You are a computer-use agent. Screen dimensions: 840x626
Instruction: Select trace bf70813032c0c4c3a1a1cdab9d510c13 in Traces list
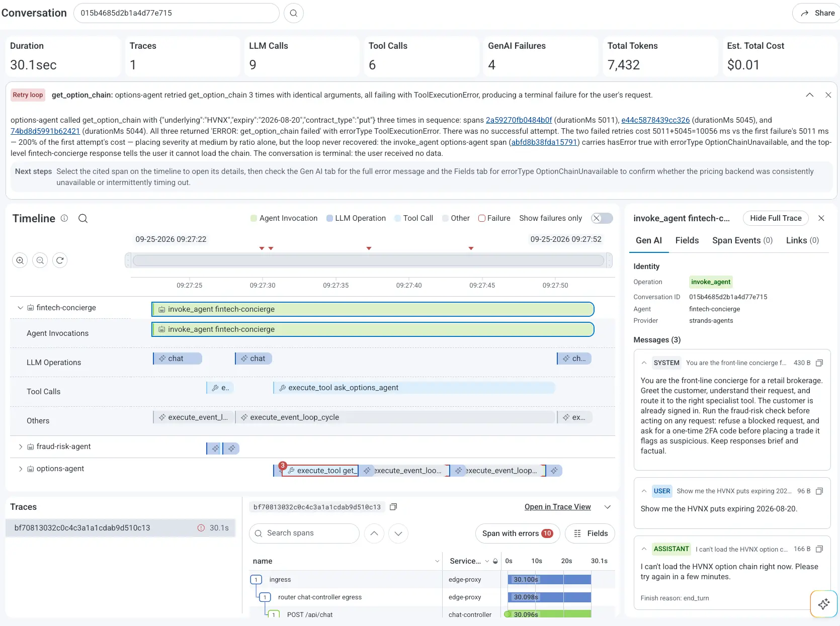(120, 528)
